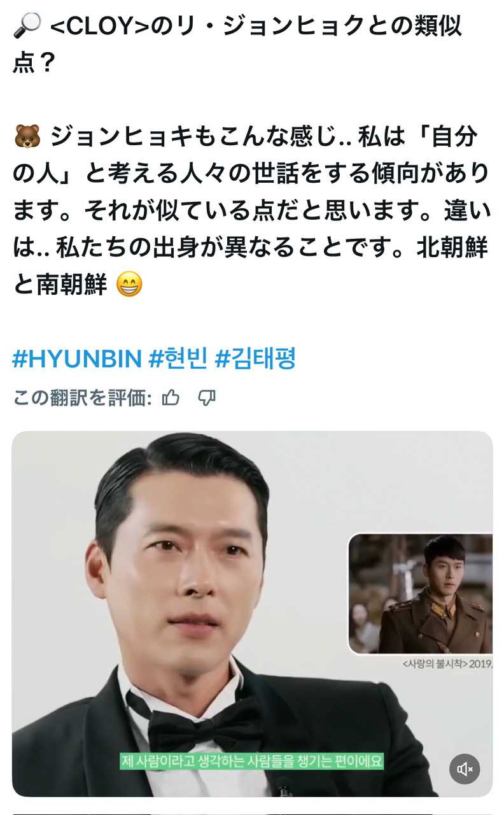Viewport: 504px width, 815px height.
Task: Tap the grinning face emoji after 南朝鮮
Action: [x=130, y=286]
